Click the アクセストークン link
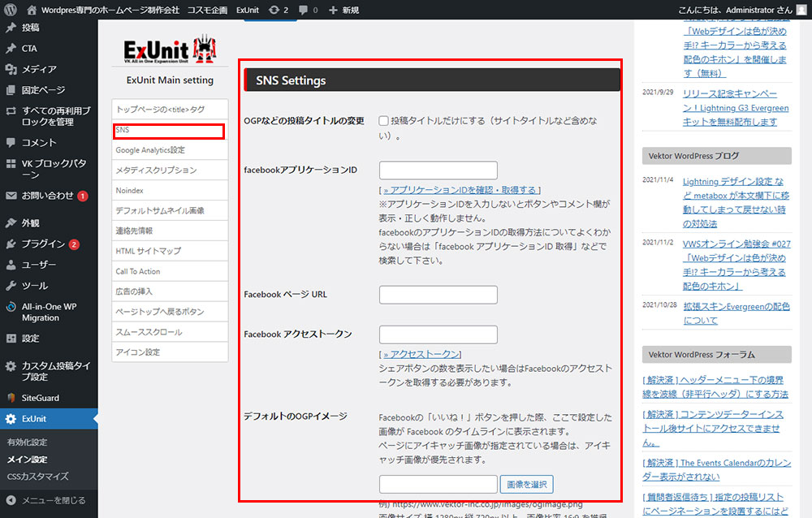 click(x=419, y=354)
